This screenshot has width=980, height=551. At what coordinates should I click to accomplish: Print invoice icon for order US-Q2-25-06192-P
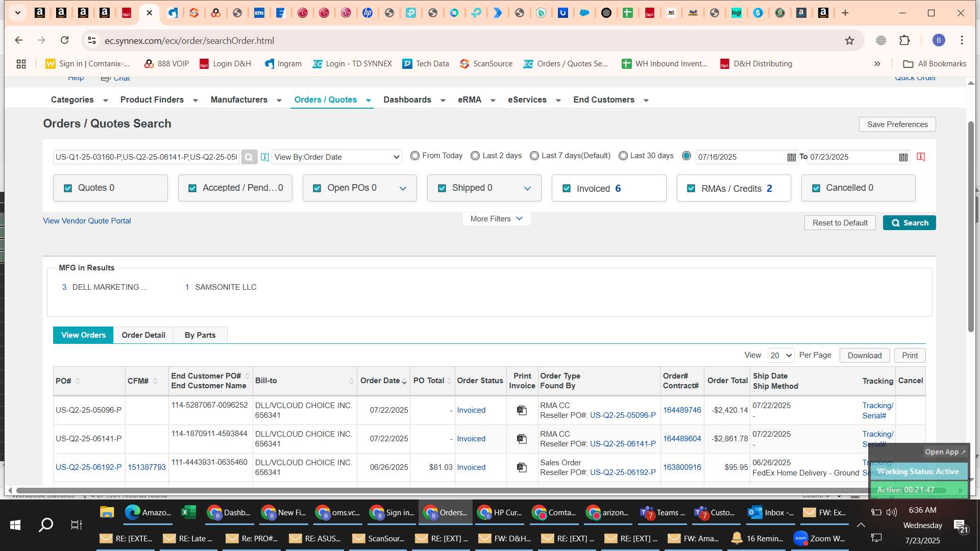coord(522,467)
